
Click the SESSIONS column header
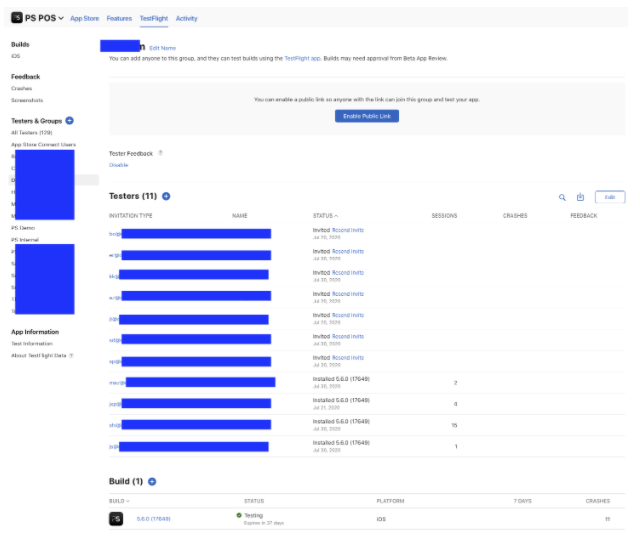pos(444,216)
